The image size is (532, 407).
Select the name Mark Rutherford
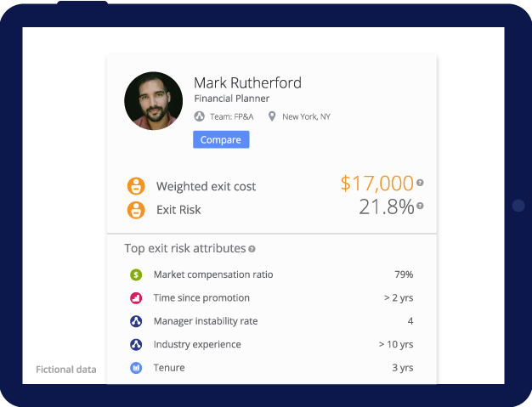click(x=247, y=82)
